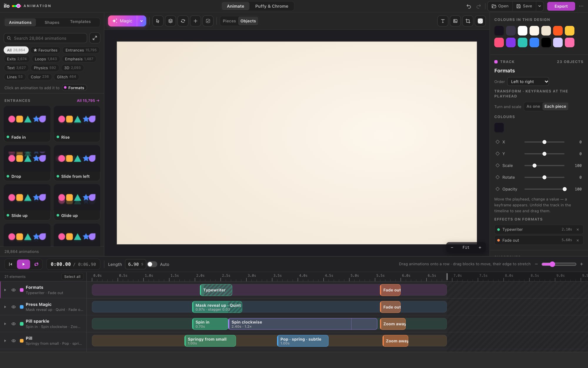The image size is (588, 368).
Task: Click the refresh loop toolbar icon
Action: click(x=183, y=21)
